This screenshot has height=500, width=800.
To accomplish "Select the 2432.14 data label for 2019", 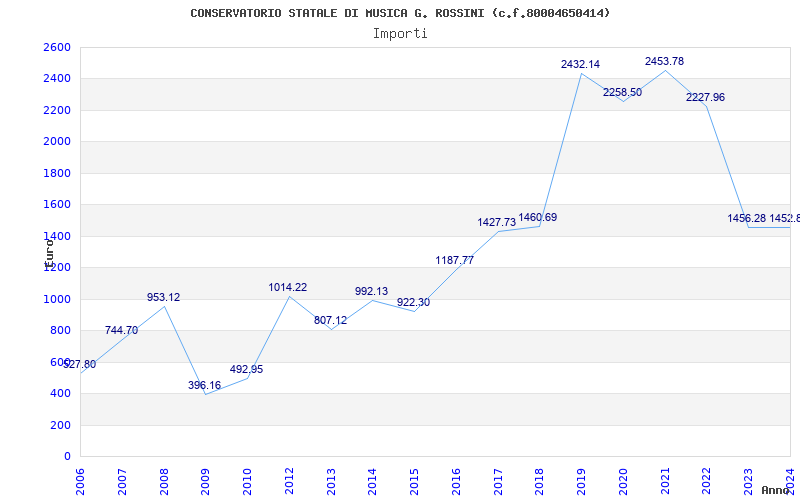I will (580, 64).
